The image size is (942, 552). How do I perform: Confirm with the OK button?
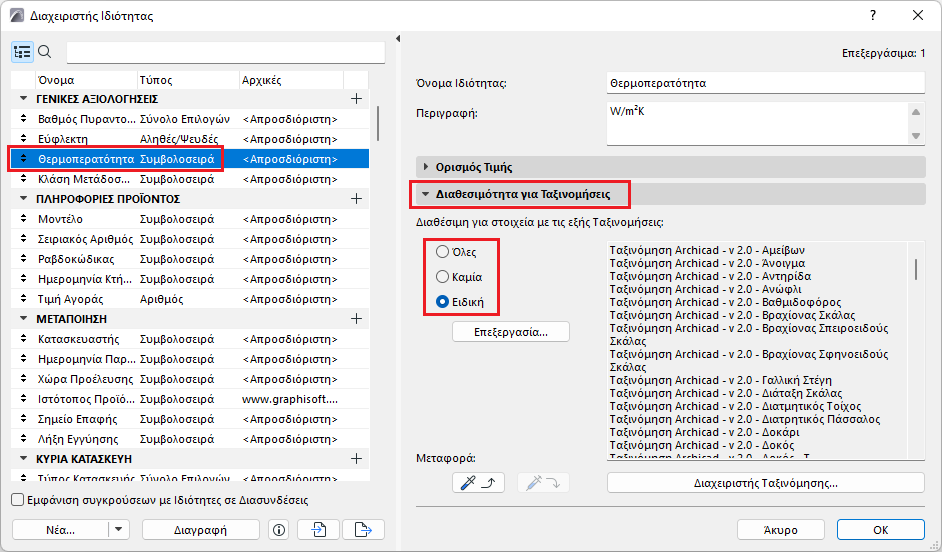point(881,530)
